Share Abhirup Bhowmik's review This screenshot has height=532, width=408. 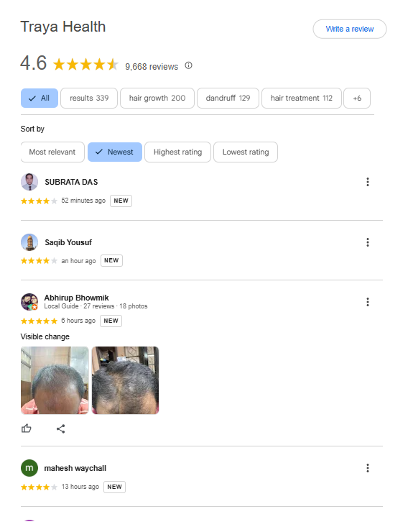pos(60,429)
